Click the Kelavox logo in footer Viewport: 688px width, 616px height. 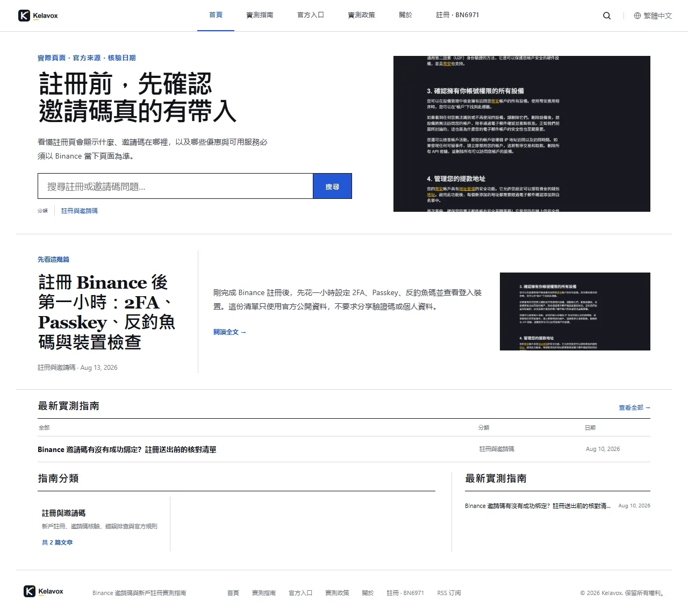click(44, 591)
